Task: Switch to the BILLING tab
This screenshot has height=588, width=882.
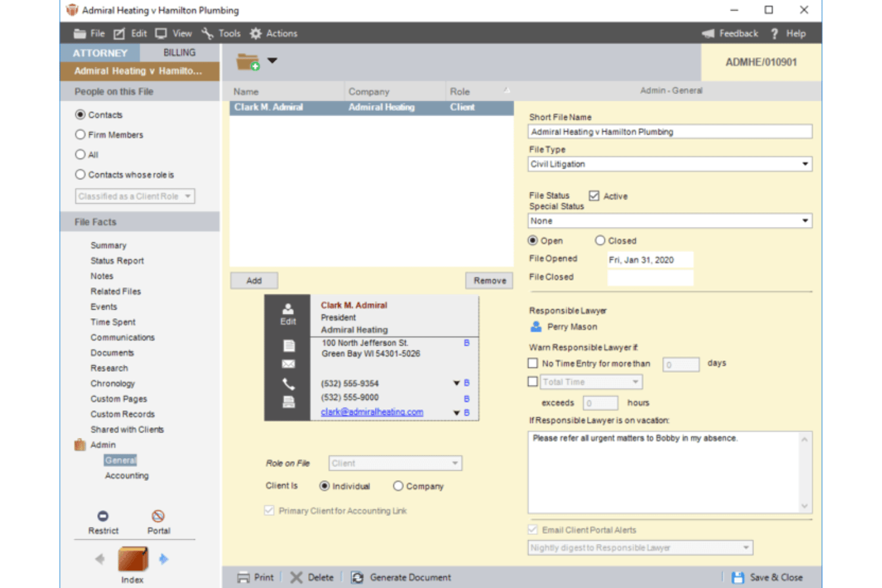Action: pos(179,52)
